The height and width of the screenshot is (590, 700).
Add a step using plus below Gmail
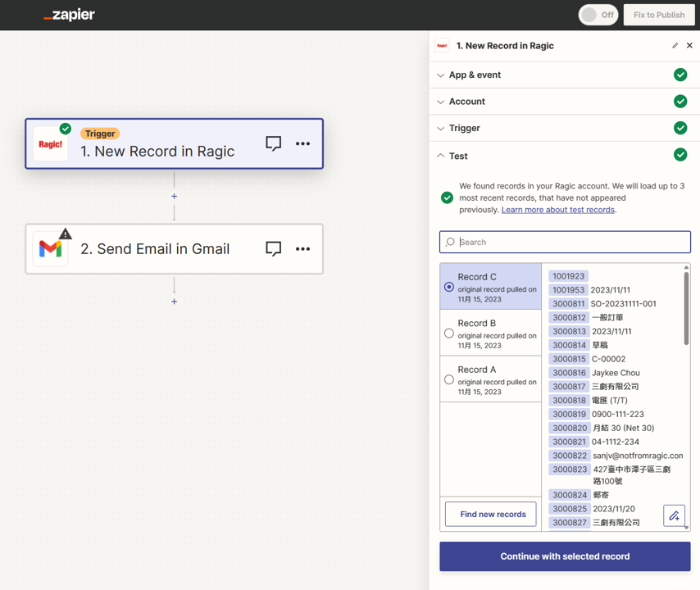pyautogui.click(x=174, y=302)
